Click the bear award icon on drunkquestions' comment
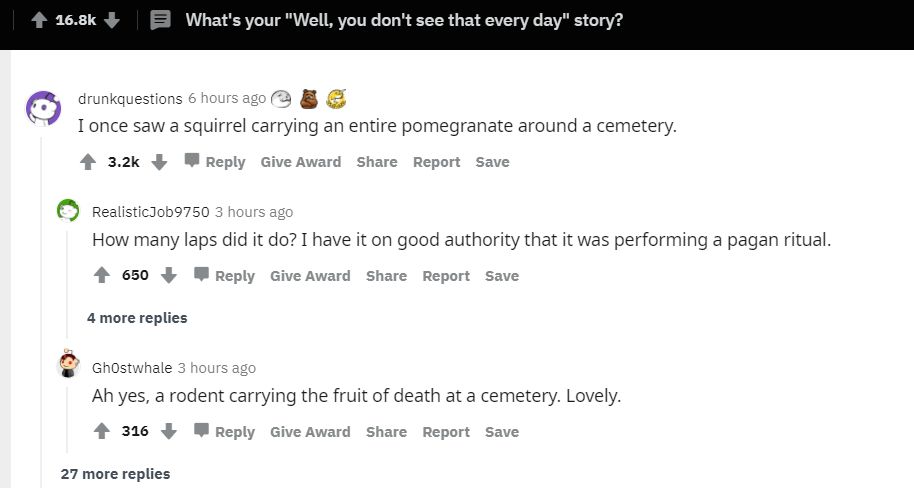Screen dimensions: 914x488 click(x=309, y=98)
